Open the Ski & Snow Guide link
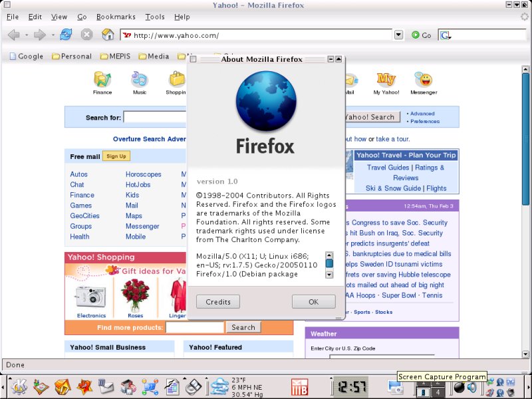532x399 pixels. (393, 188)
